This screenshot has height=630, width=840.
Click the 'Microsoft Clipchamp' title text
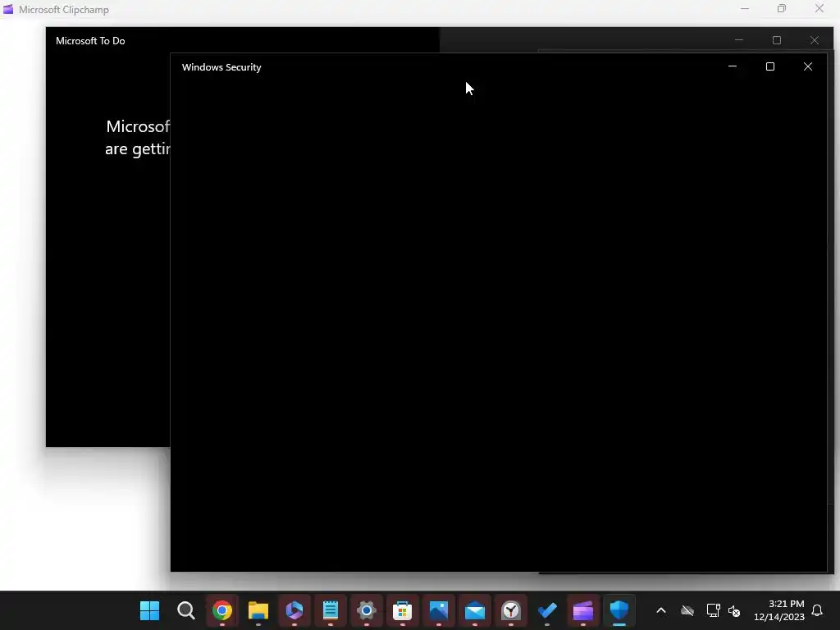[64, 10]
